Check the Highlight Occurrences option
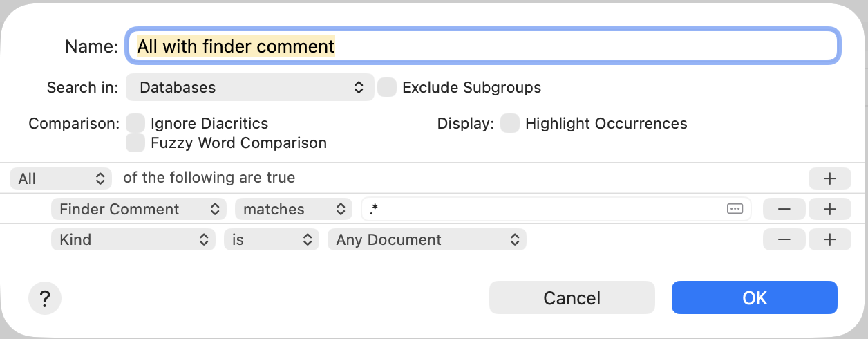 [510, 124]
